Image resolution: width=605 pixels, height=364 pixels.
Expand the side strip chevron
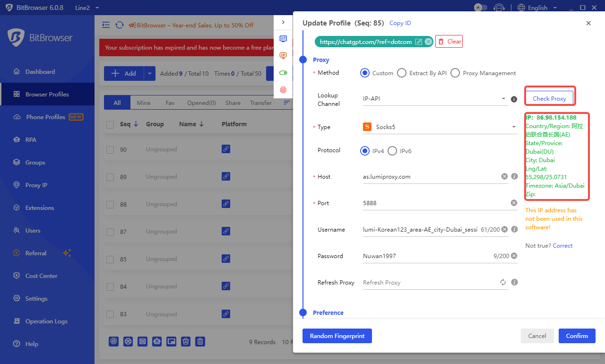283,22
